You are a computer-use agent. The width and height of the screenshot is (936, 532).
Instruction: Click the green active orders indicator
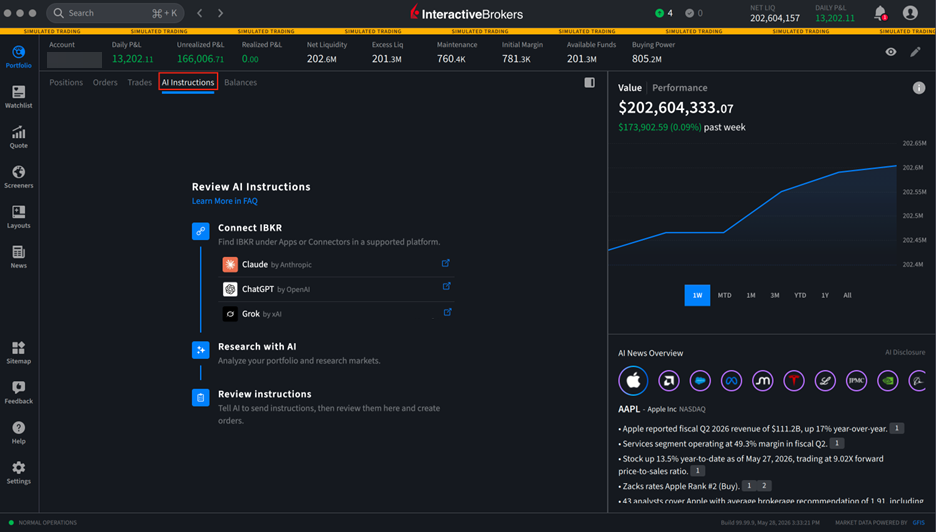point(663,13)
